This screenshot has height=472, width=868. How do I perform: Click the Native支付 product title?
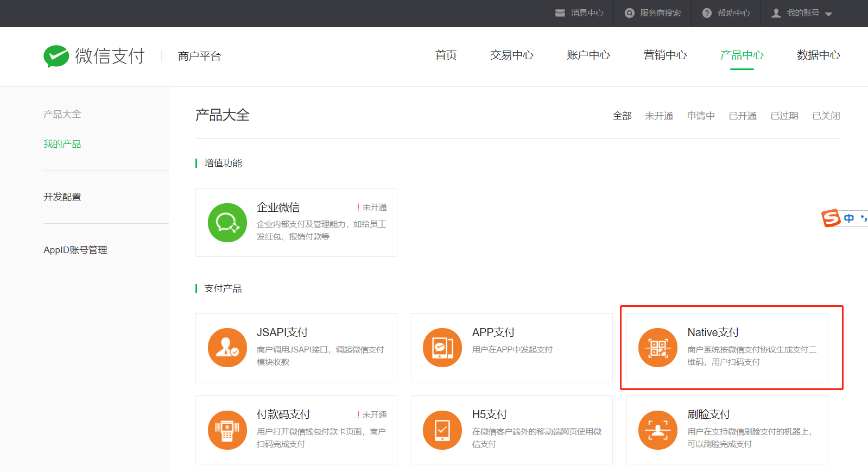pos(713,332)
